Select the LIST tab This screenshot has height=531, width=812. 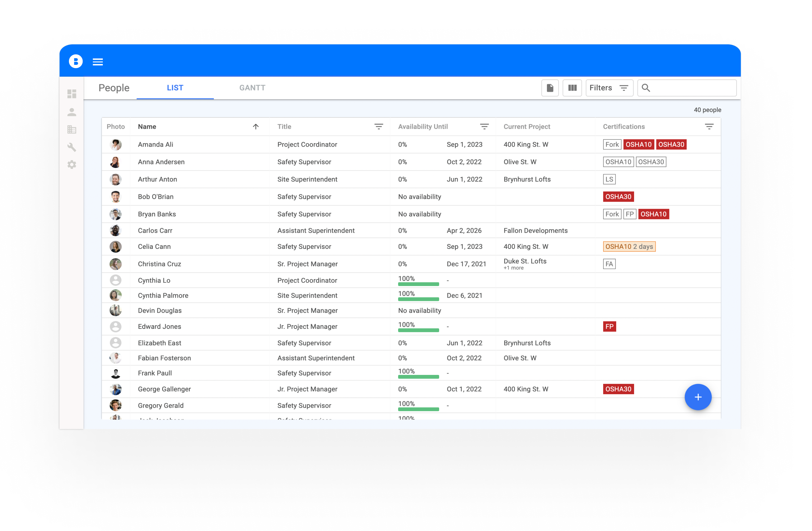175,88
